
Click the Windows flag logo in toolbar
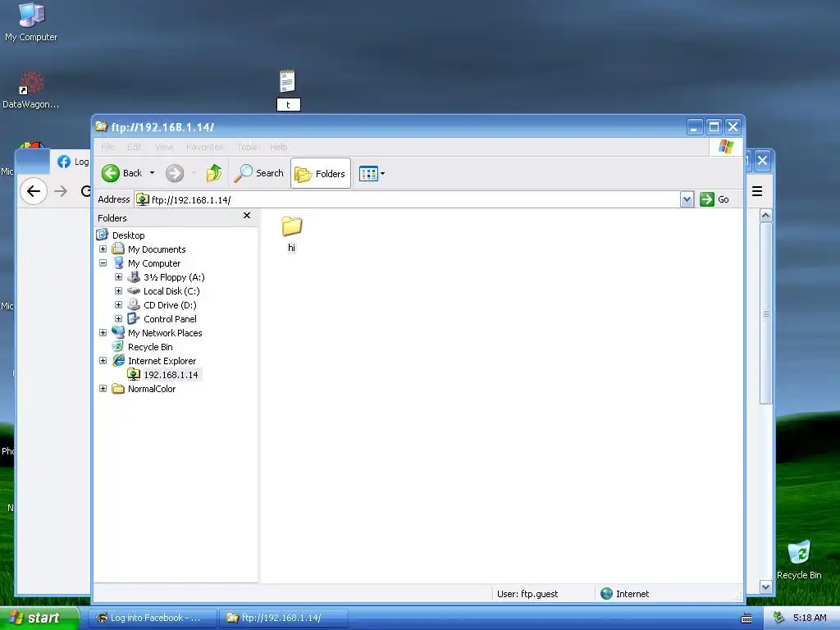(x=726, y=146)
